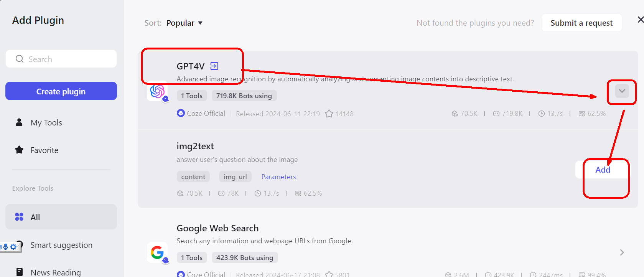Click Coze Official icon under GPT4V
The image size is (644, 277).
pyautogui.click(x=181, y=113)
